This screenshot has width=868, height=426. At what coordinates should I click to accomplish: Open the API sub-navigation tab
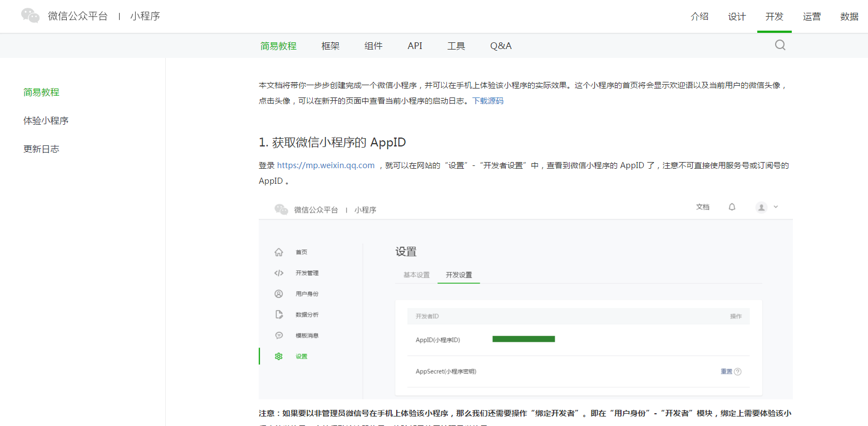[415, 46]
